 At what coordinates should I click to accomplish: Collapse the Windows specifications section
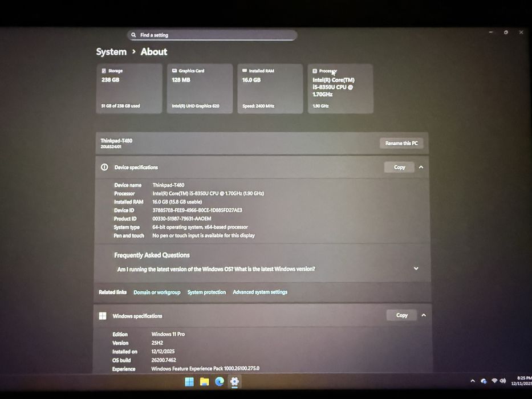[424, 315]
